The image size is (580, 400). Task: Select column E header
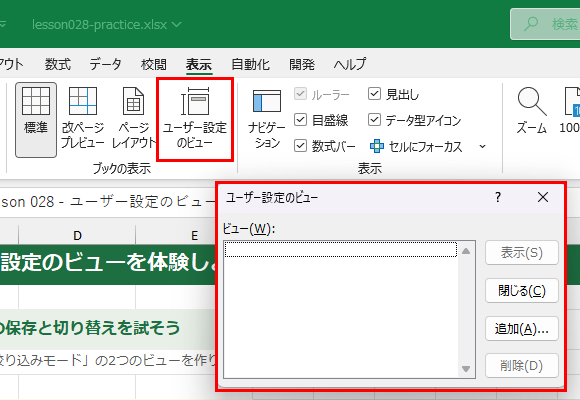(x=194, y=235)
